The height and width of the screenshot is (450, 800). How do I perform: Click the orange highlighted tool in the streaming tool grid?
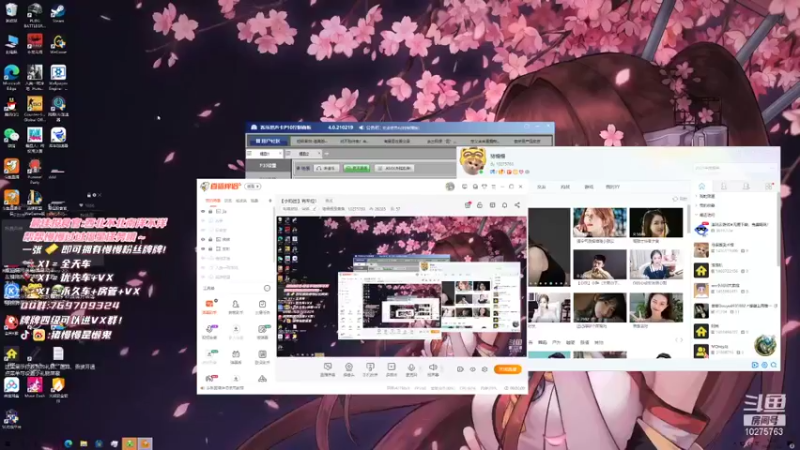coord(209,305)
